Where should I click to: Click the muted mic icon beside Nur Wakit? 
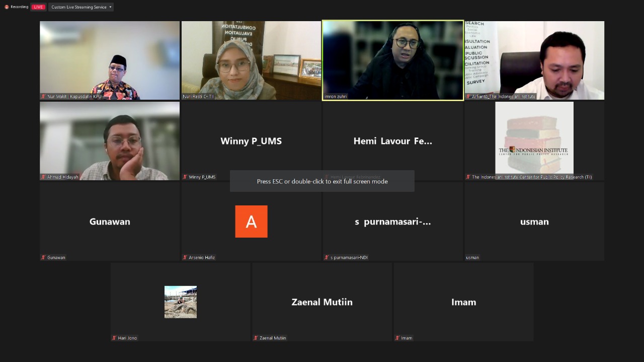tap(43, 96)
